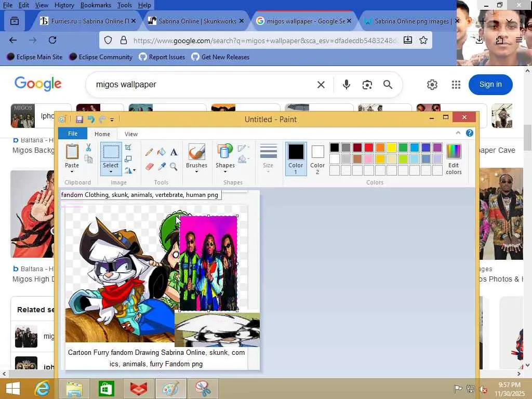Open Paint Help question mark icon
The image size is (532, 399).
click(470, 133)
